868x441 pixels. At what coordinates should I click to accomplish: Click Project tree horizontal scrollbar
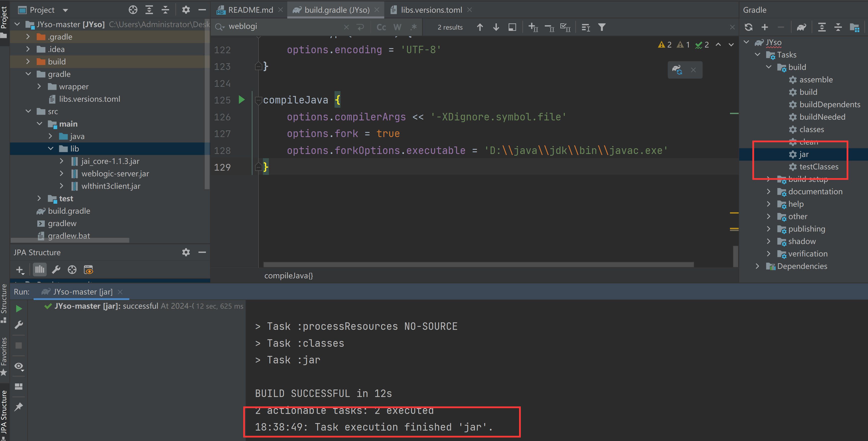click(x=70, y=240)
